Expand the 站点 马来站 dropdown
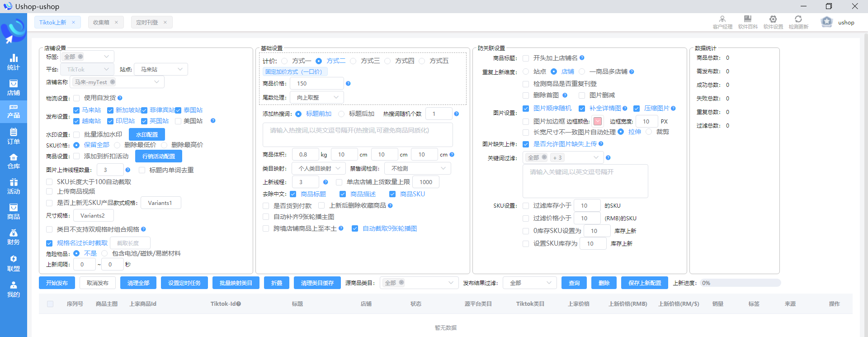Screen dimensions: 868x337 [161, 69]
